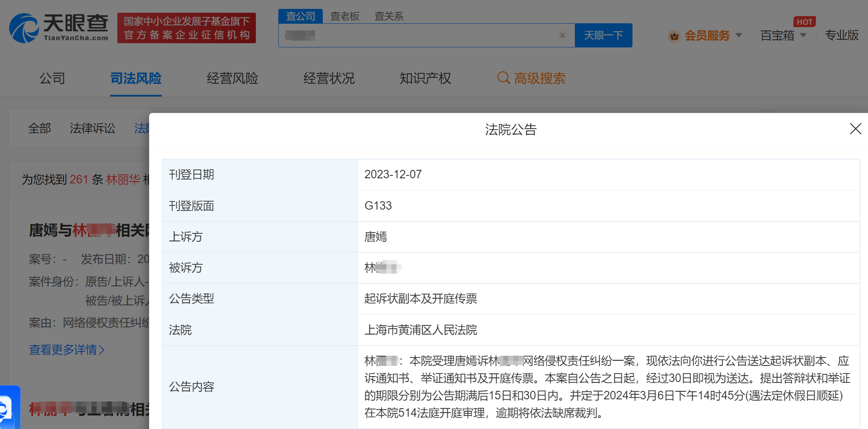Expand the 会员服务 dropdown arrow
The image size is (868, 429).
(739, 36)
